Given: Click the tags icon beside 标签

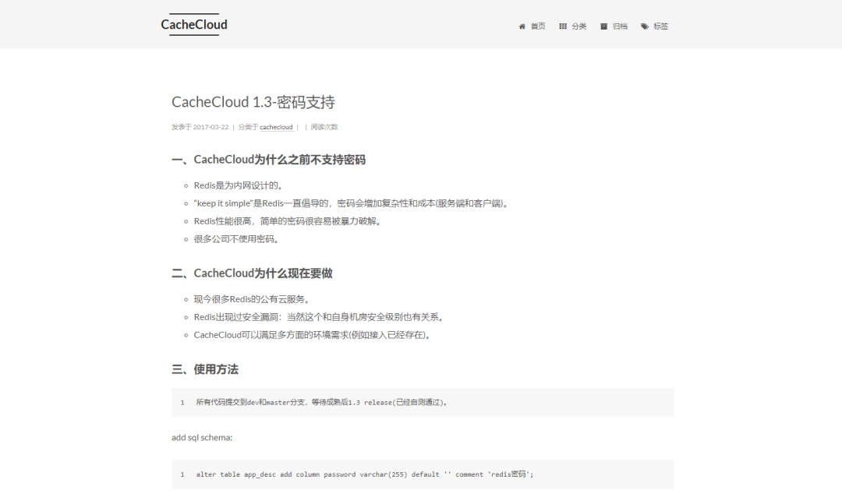Looking at the screenshot, I should pos(645,26).
